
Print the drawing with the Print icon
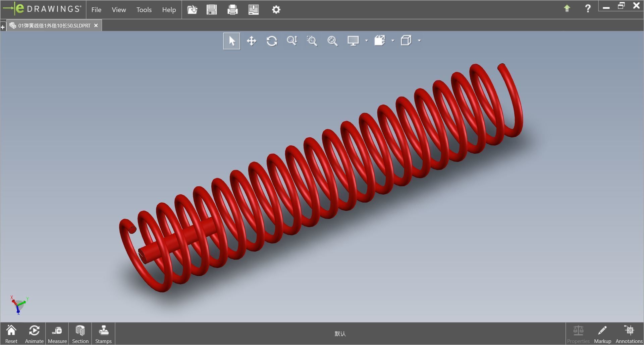pyautogui.click(x=232, y=10)
